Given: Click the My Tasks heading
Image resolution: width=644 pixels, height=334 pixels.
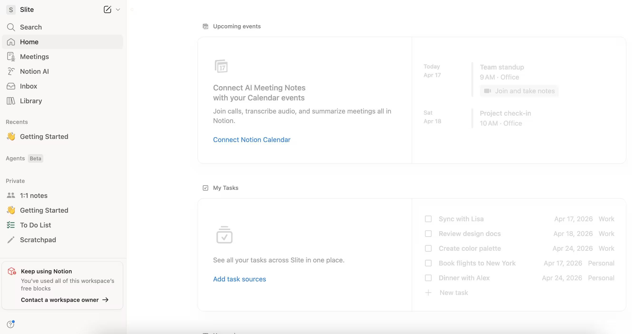Looking at the screenshot, I should [225, 188].
